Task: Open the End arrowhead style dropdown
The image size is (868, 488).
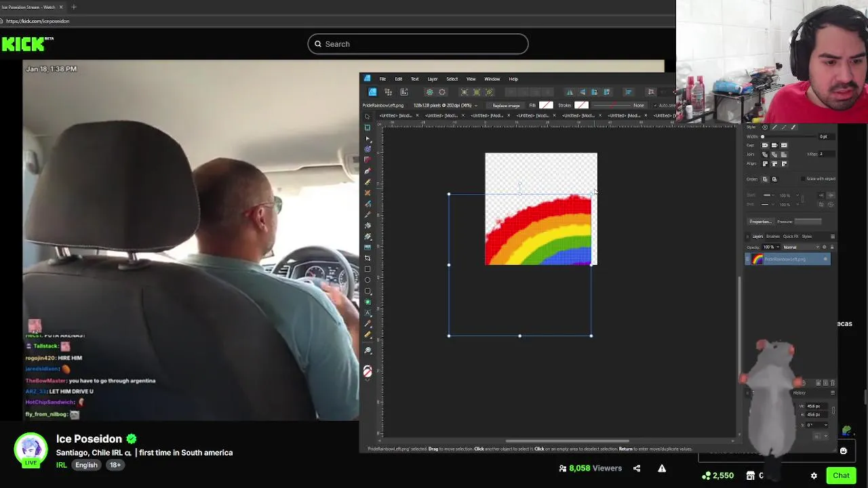Action: tap(768, 204)
